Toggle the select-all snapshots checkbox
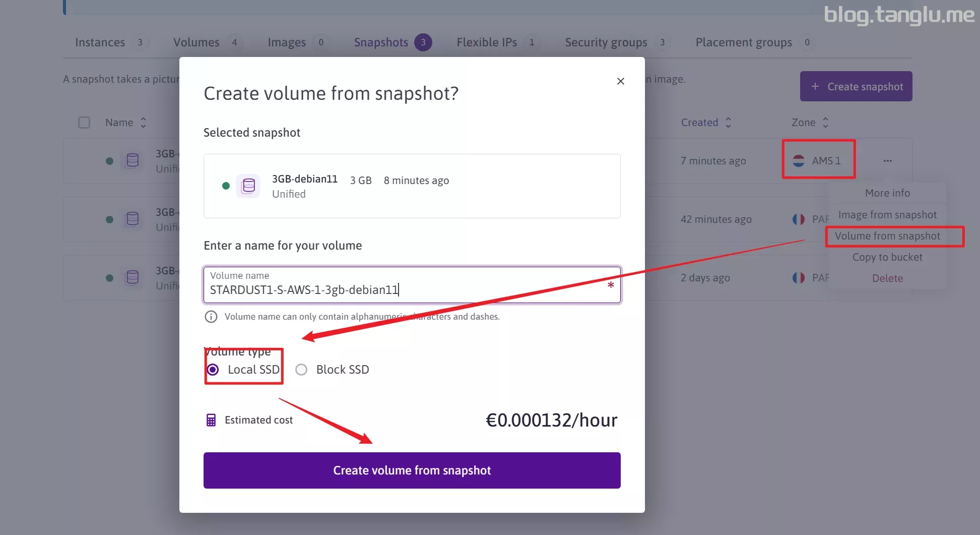 pos(84,123)
